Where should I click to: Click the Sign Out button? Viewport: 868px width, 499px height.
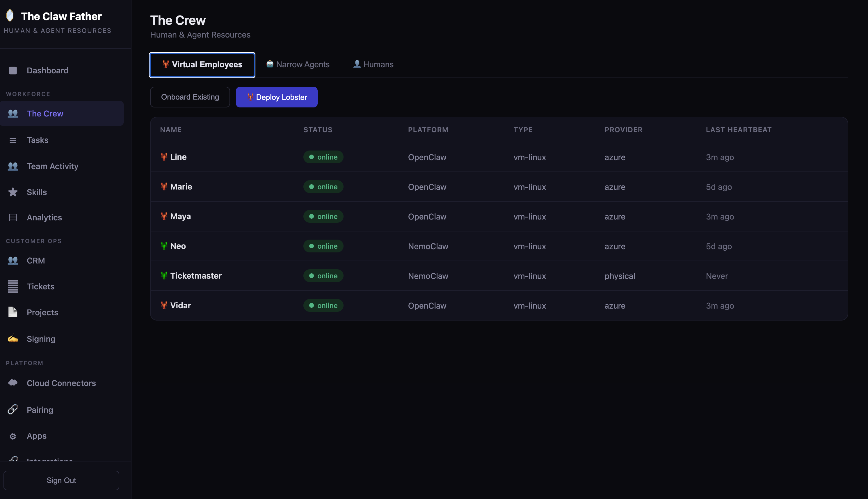tap(61, 480)
